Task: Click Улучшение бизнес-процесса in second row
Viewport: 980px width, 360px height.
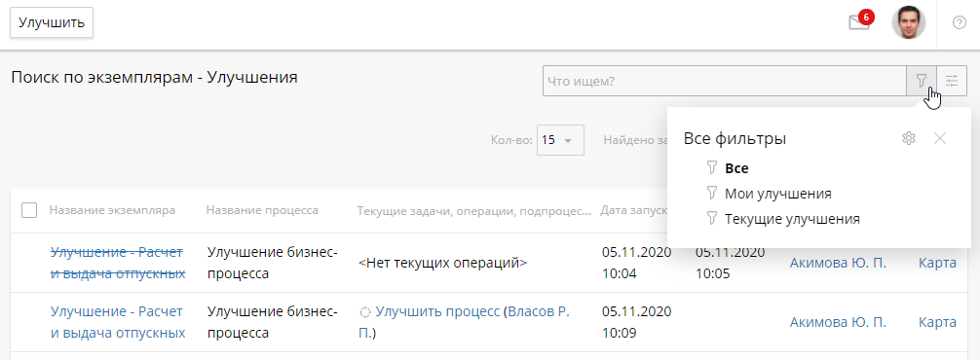Action: [272, 322]
